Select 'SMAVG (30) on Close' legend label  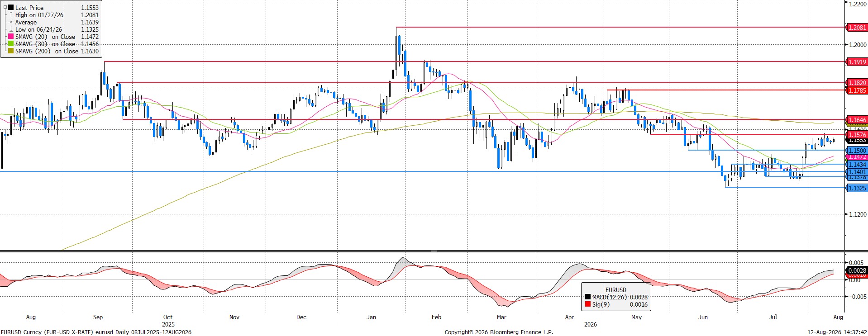(x=45, y=44)
